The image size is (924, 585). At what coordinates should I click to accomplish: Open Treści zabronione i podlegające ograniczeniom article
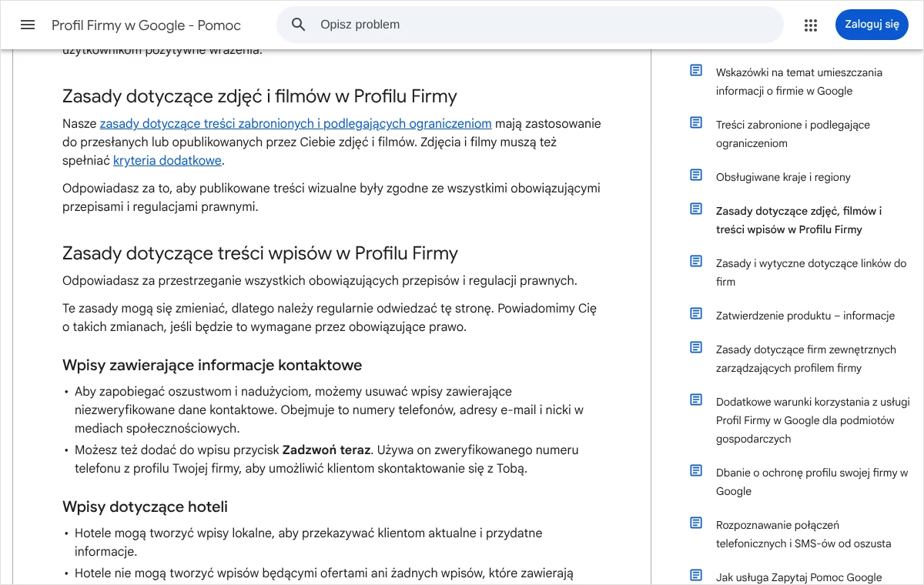click(793, 134)
